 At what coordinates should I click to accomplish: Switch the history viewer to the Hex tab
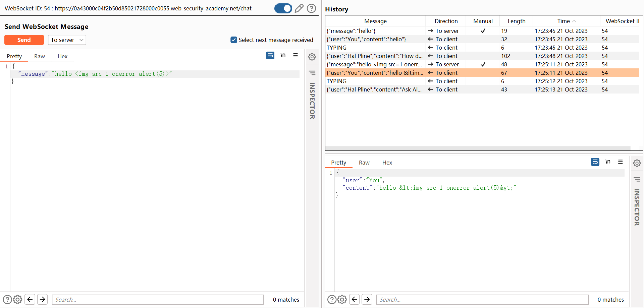387,163
